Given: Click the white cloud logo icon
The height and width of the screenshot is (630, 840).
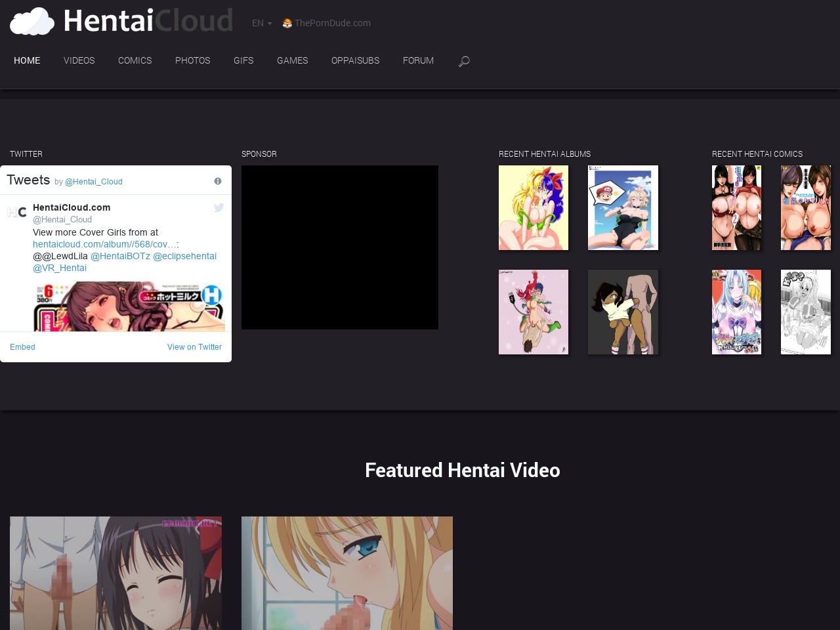Looking at the screenshot, I should pyautogui.click(x=32, y=22).
